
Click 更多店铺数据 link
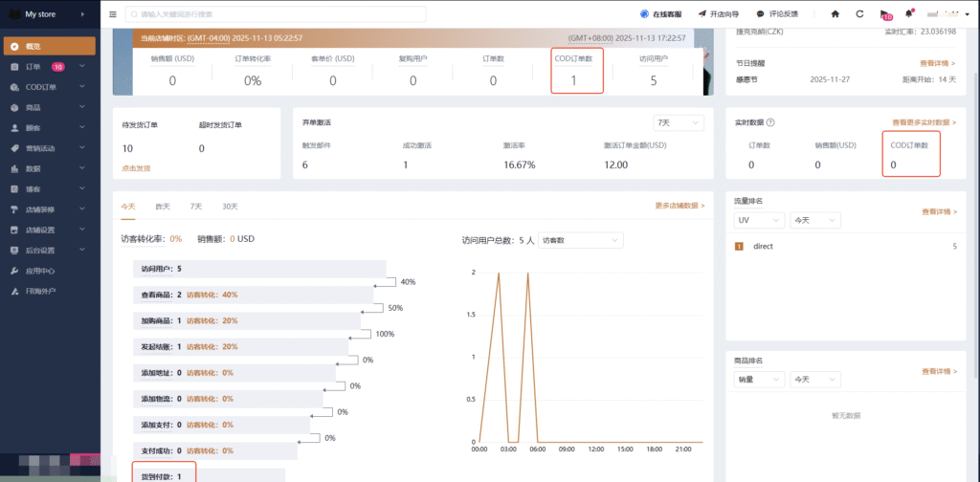pyautogui.click(x=679, y=206)
